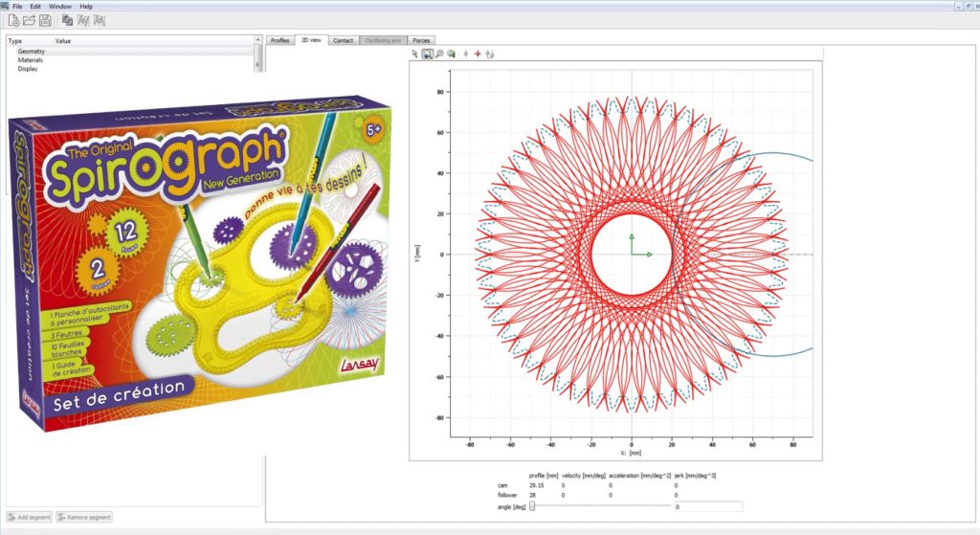The width and height of the screenshot is (980, 535).
Task: Activate the highlighted zoom-to-rectangle tool
Action: [x=427, y=55]
